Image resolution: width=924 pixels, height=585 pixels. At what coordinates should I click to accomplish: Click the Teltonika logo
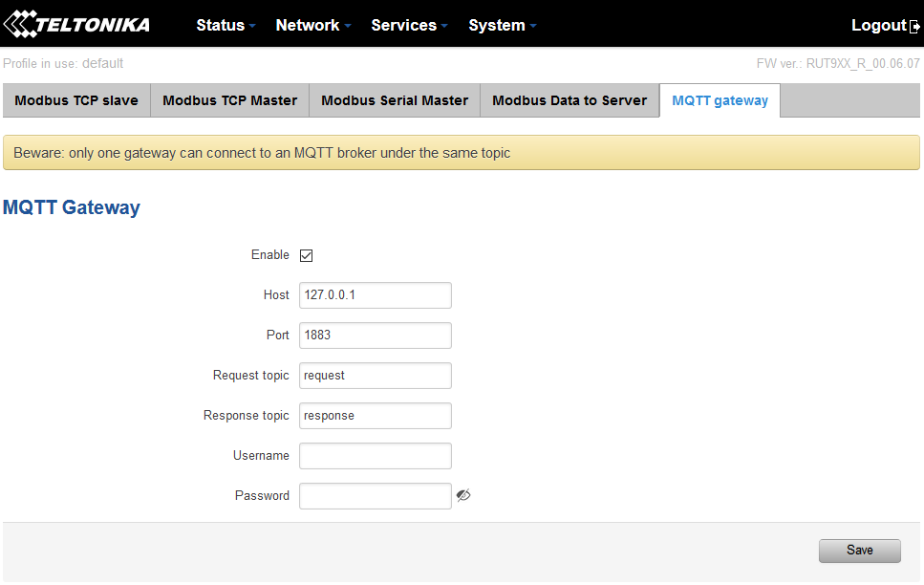(x=76, y=24)
